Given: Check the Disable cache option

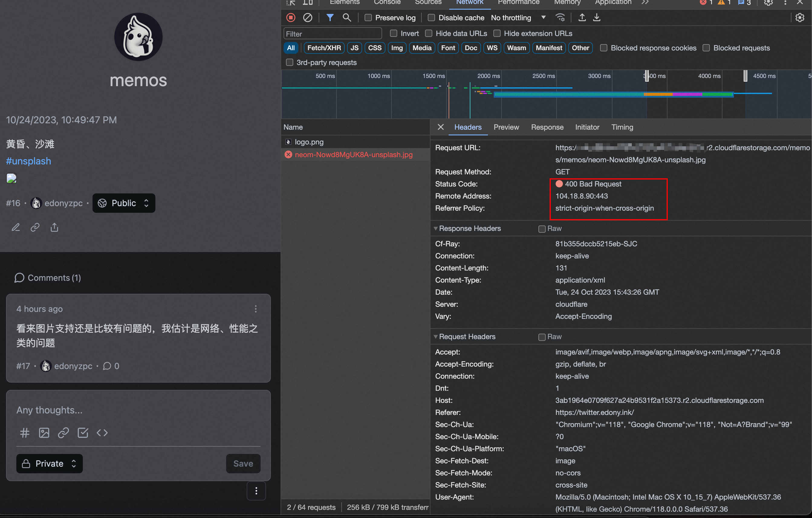Looking at the screenshot, I should (431, 18).
